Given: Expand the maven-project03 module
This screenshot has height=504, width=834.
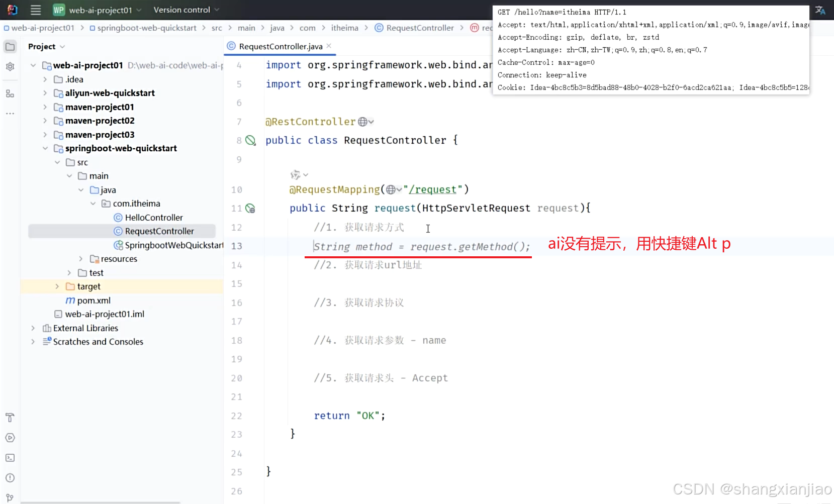Looking at the screenshot, I should (45, 135).
